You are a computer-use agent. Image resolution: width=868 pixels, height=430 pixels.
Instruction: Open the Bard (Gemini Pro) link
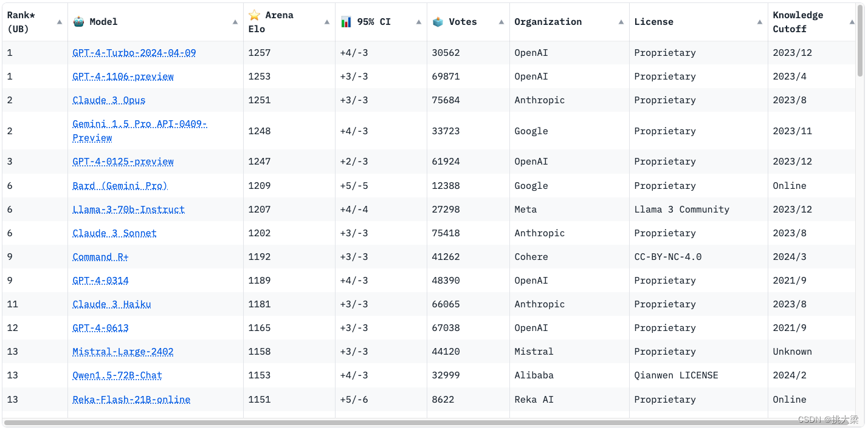[x=120, y=186]
